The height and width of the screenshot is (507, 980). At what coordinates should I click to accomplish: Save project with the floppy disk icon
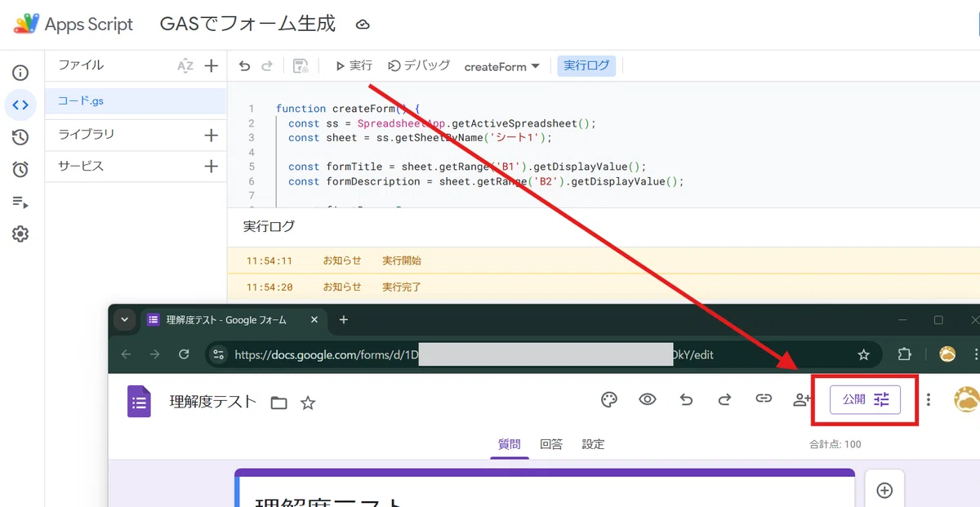[300, 66]
